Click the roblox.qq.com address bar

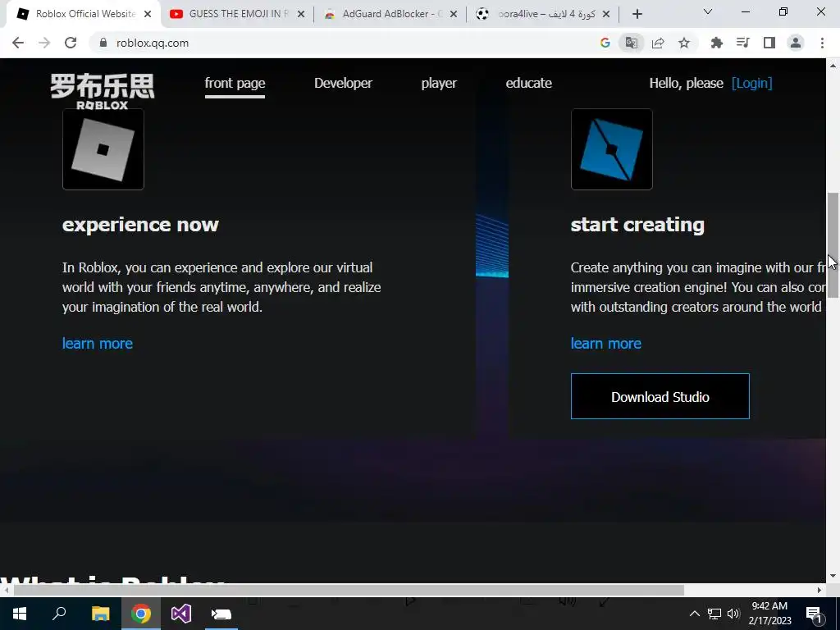(343, 43)
